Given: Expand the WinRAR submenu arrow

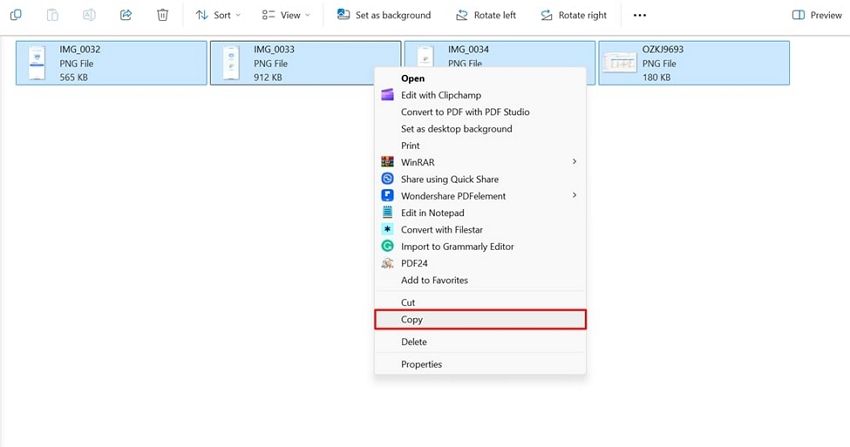Looking at the screenshot, I should pyautogui.click(x=574, y=162).
